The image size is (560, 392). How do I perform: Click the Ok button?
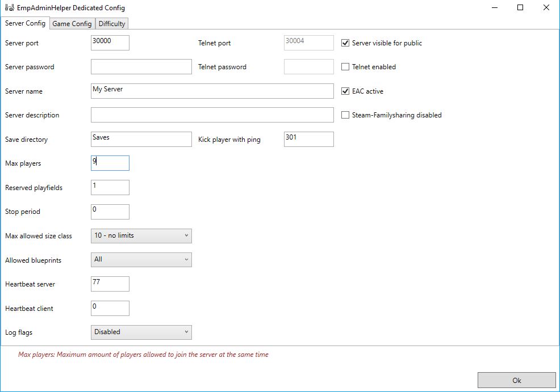(516, 380)
